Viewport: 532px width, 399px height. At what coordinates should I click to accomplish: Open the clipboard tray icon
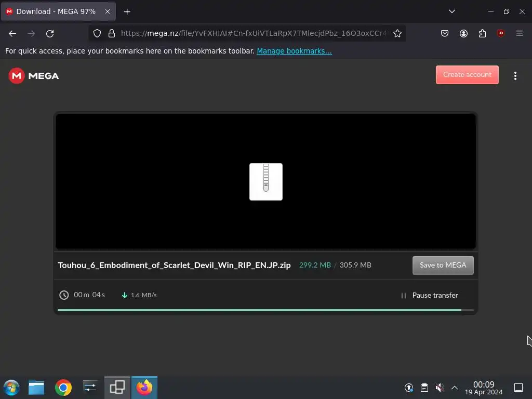tap(424, 388)
